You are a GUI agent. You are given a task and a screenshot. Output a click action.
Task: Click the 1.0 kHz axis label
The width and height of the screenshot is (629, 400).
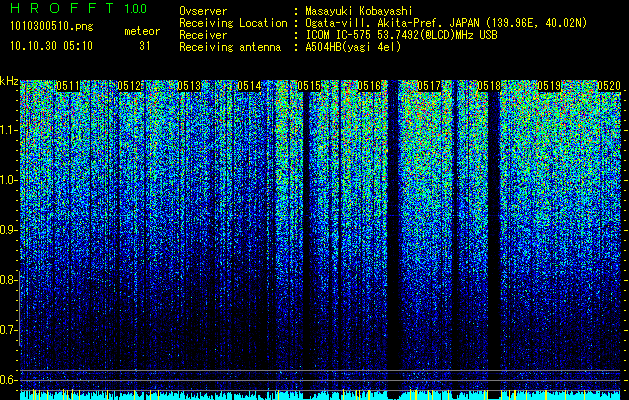coord(9,180)
